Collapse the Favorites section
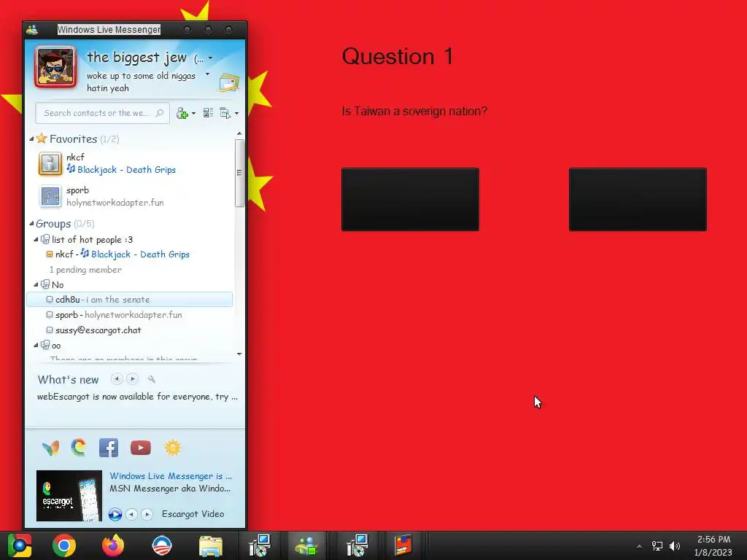Viewport: 747px width, 560px height. click(x=31, y=139)
